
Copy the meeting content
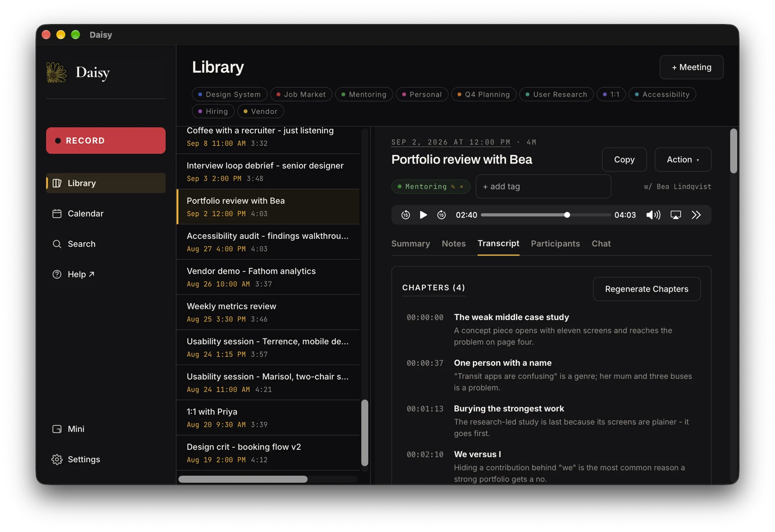coord(624,159)
